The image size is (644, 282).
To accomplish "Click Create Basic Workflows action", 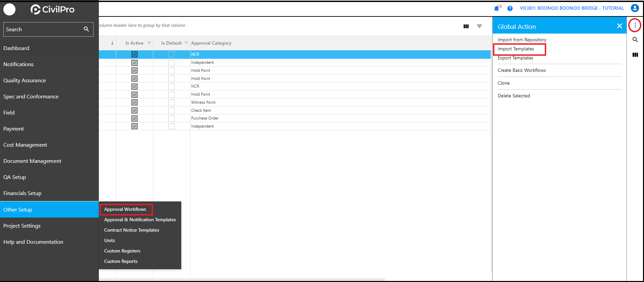I will pos(522,70).
